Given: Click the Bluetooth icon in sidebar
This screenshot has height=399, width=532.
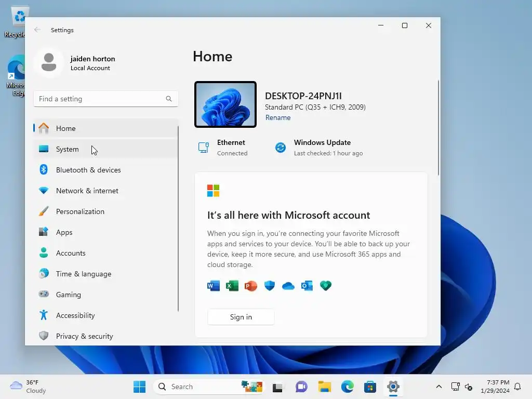Looking at the screenshot, I should click(44, 169).
